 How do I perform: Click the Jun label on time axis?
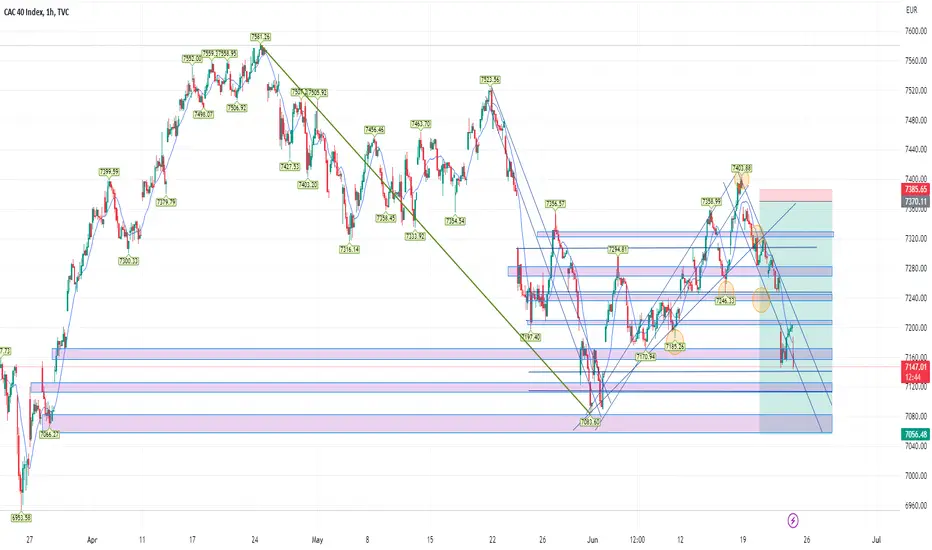point(592,540)
